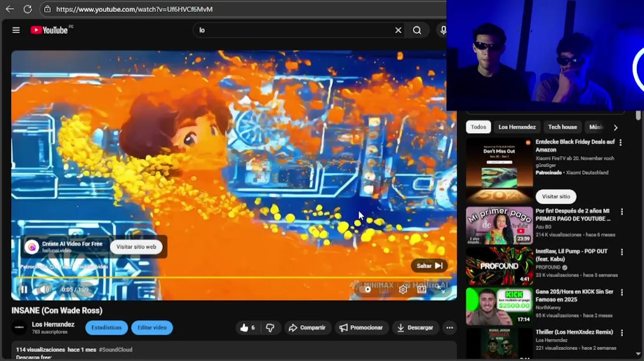The width and height of the screenshot is (644, 361).
Task: Pause the video playback
Action: pos(24,290)
